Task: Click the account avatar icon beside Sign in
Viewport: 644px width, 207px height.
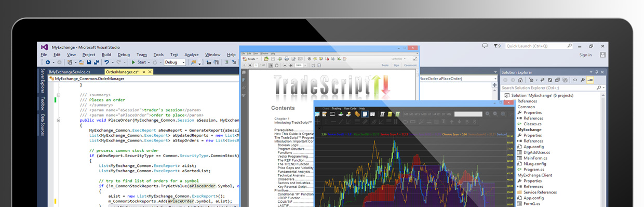Action: coord(602,55)
